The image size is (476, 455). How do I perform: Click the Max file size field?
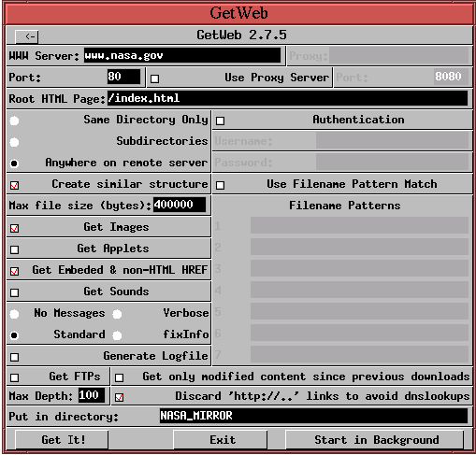click(180, 205)
